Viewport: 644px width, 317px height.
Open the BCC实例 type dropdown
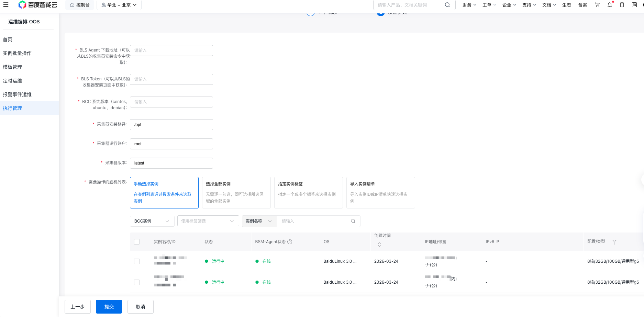click(152, 221)
